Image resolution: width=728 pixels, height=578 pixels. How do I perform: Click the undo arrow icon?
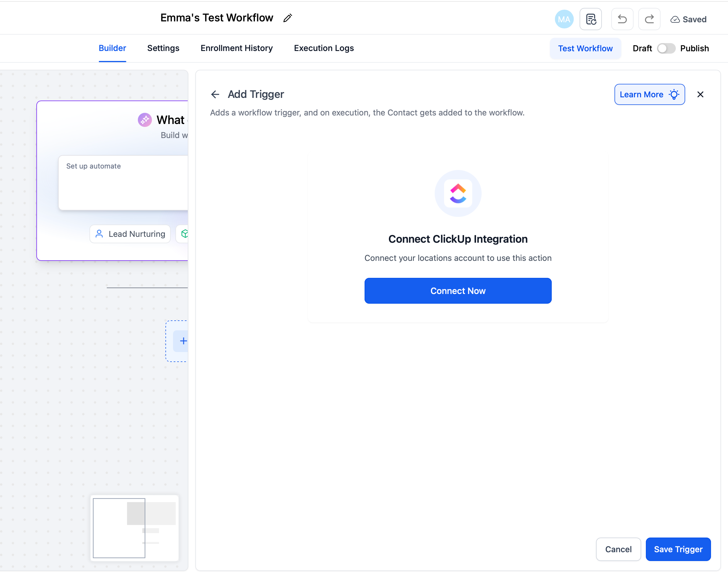[x=622, y=19]
